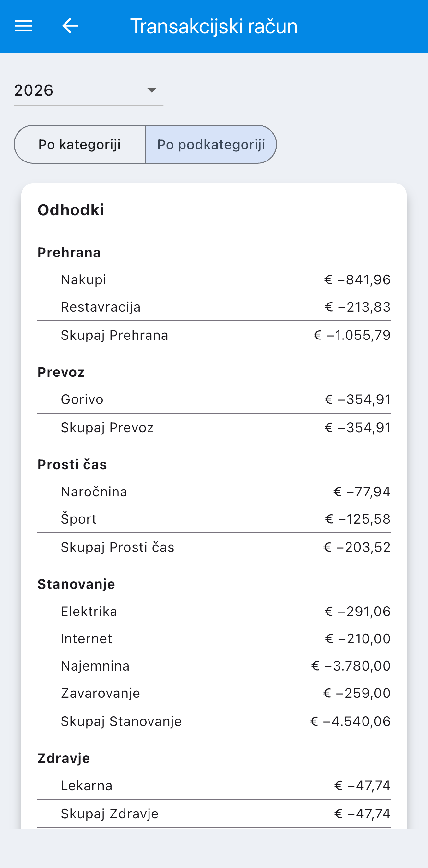The image size is (428, 868).
Task: Select Po podkategoriji segment
Action: coord(211,144)
